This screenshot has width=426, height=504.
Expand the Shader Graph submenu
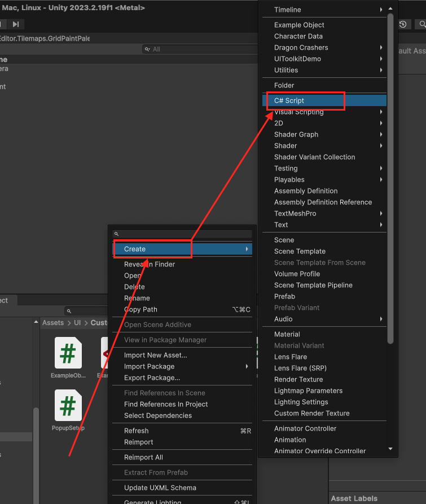pos(381,134)
